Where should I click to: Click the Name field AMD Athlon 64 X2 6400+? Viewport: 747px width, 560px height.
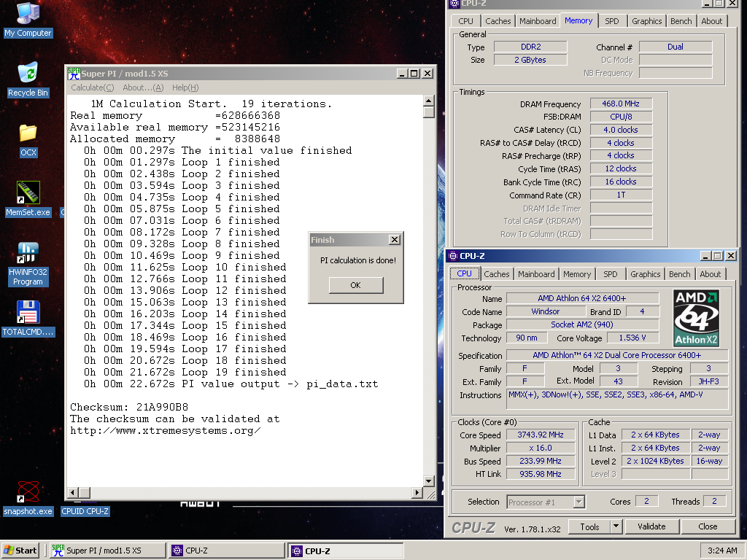[582, 298]
